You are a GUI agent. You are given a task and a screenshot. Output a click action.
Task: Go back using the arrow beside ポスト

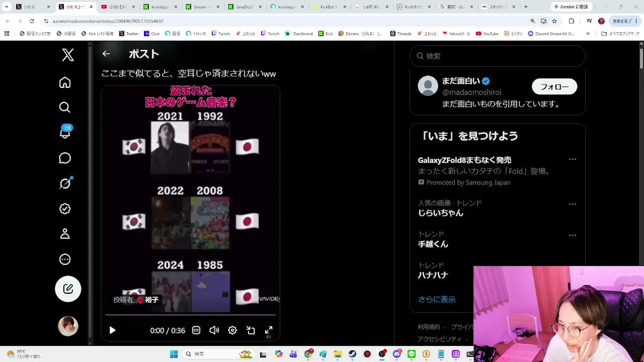pos(106,54)
